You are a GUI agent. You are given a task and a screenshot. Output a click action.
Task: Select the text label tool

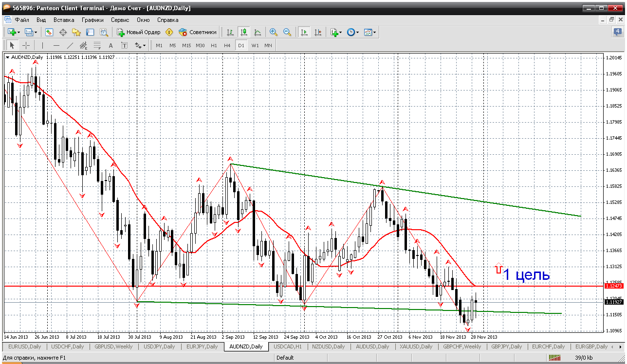pyautogui.click(x=124, y=45)
